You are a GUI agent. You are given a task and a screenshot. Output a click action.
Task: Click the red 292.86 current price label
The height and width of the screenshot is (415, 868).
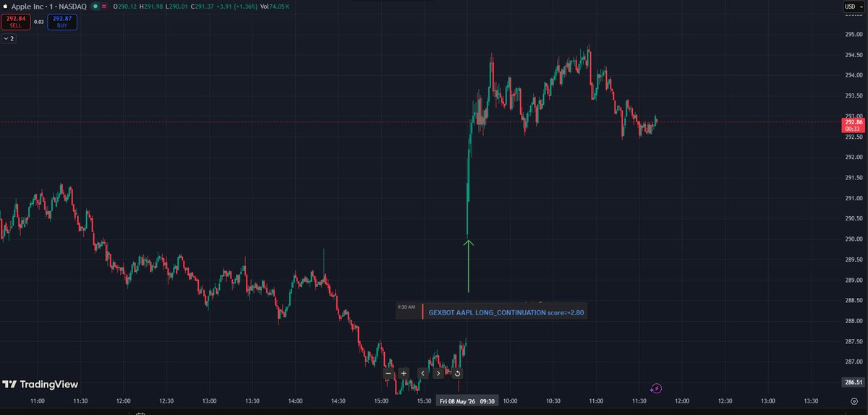tap(853, 126)
